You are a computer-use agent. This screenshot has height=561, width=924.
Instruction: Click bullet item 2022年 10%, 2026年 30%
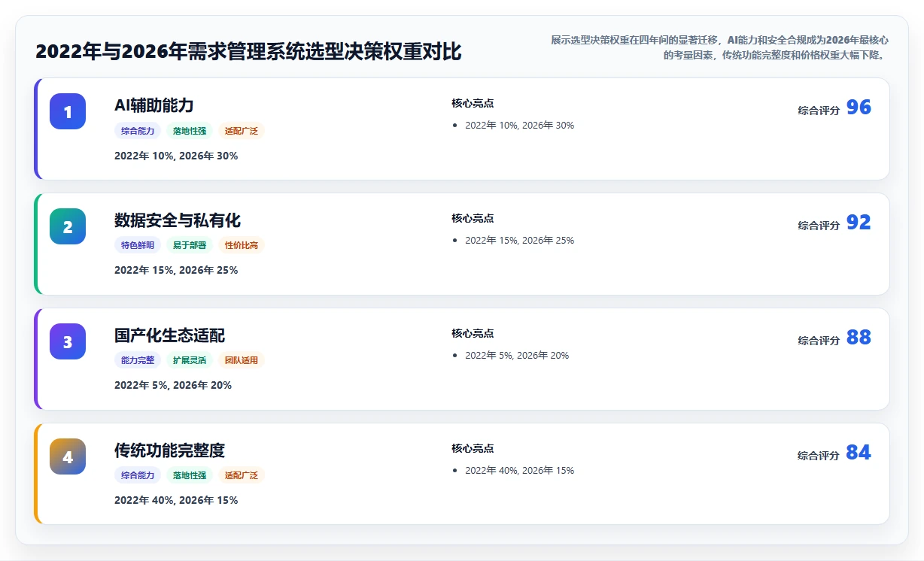tap(519, 126)
